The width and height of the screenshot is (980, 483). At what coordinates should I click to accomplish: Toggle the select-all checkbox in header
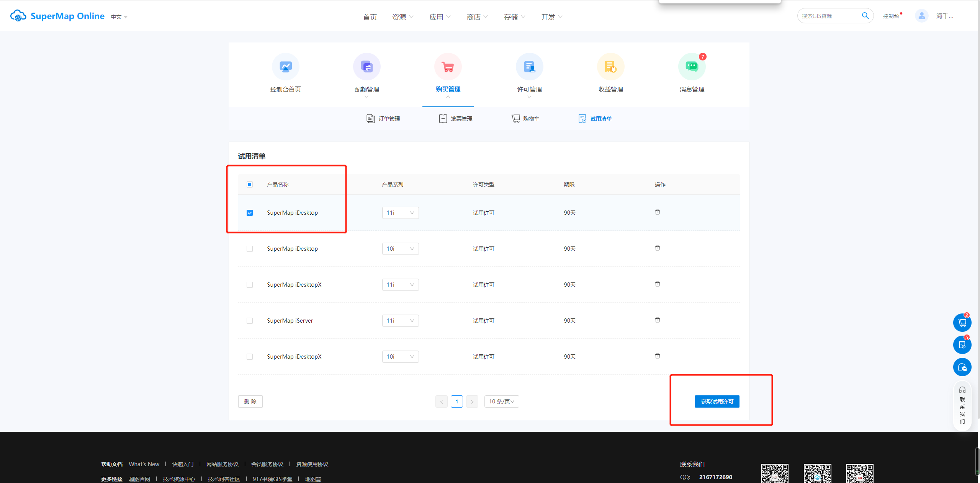click(250, 184)
